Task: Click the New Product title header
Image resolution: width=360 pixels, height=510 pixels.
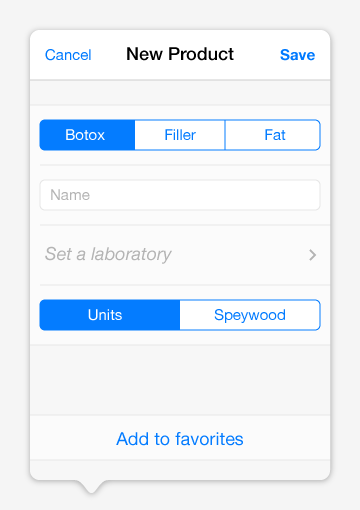Action: click(x=180, y=54)
